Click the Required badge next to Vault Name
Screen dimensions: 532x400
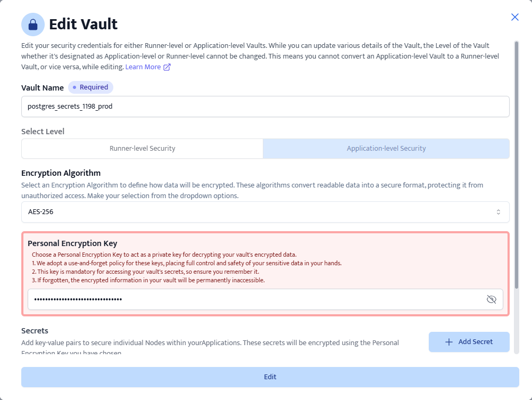(x=90, y=87)
